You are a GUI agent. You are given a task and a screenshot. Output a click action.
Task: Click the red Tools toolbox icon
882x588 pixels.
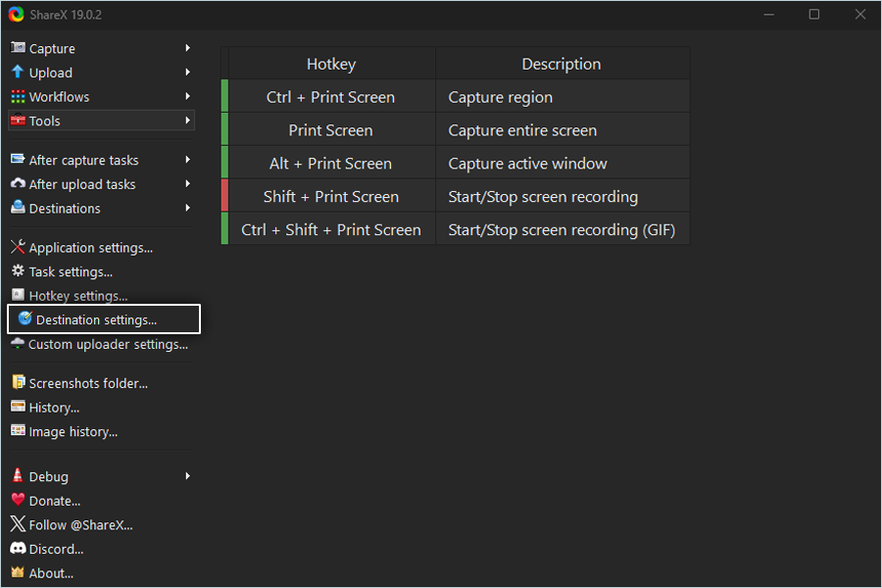(18, 122)
